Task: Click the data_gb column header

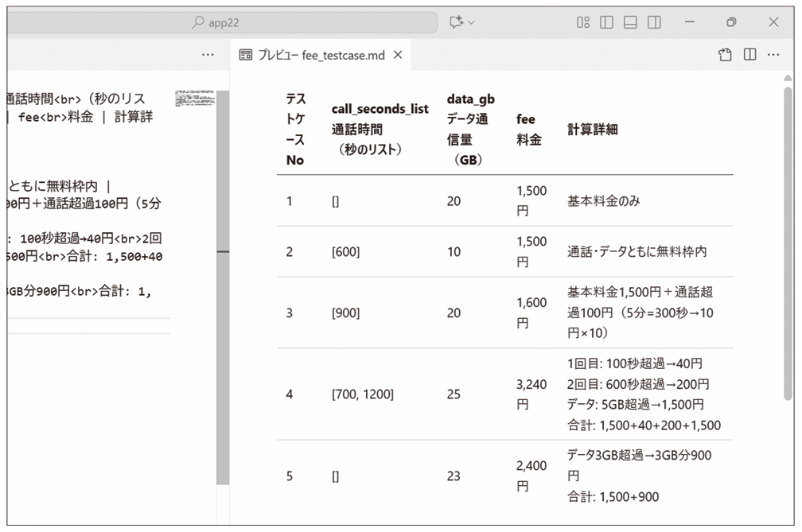Action: [x=470, y=129]
